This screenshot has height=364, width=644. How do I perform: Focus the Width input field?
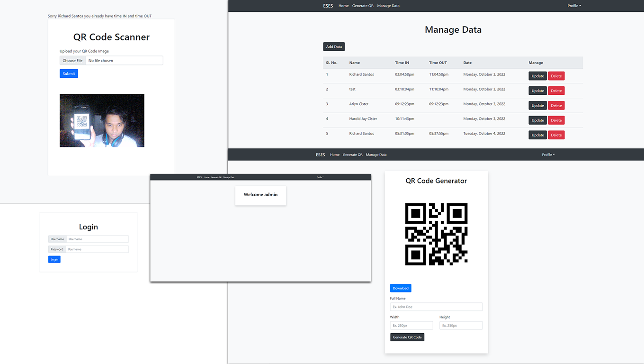[x=411, y=326]
